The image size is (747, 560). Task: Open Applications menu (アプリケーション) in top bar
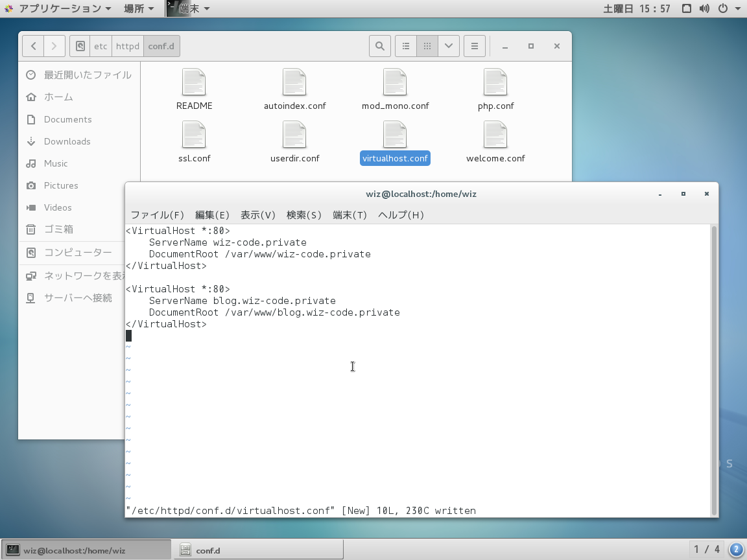click(58, 8)
